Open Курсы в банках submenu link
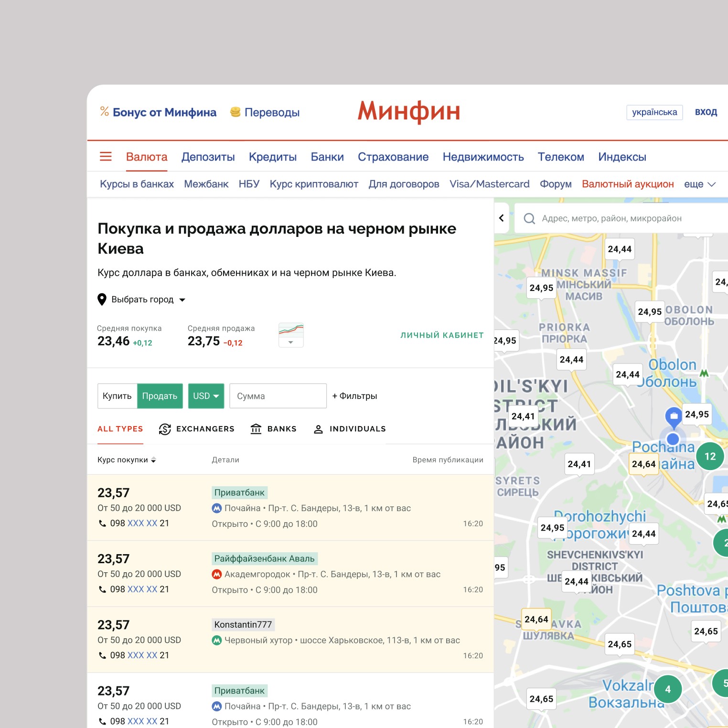This screenshot has width=728, height=728. (137, 184)
